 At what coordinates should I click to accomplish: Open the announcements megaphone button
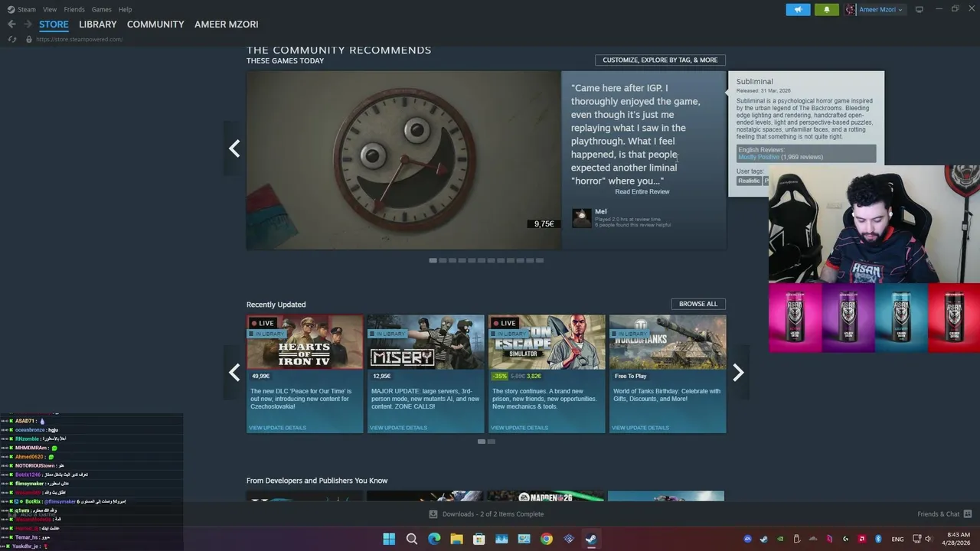(x=798, y=9)
